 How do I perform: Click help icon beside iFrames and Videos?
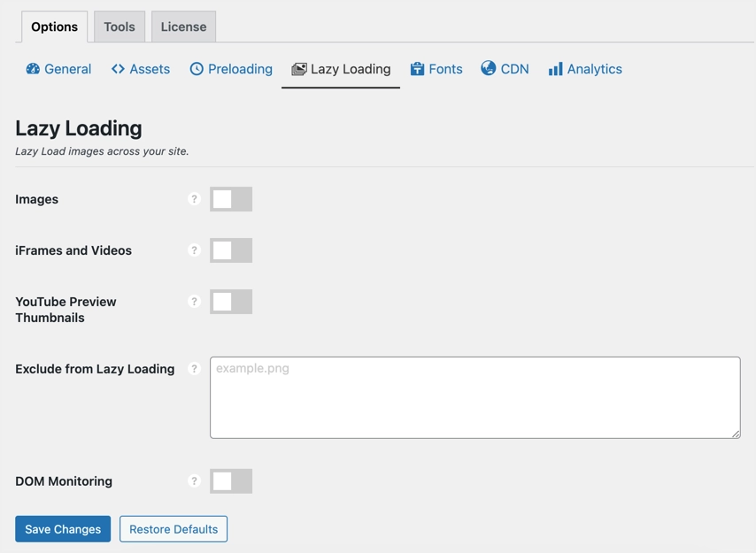(194, 250)
